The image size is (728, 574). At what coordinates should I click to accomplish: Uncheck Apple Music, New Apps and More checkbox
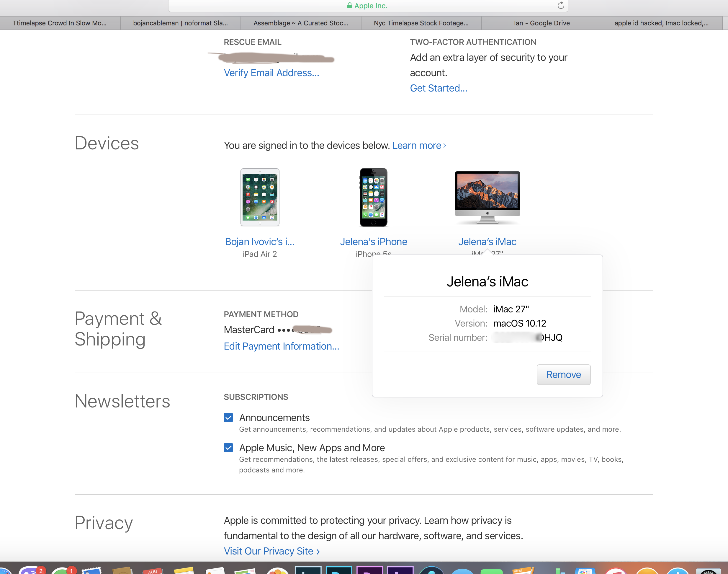pos(228,448)
